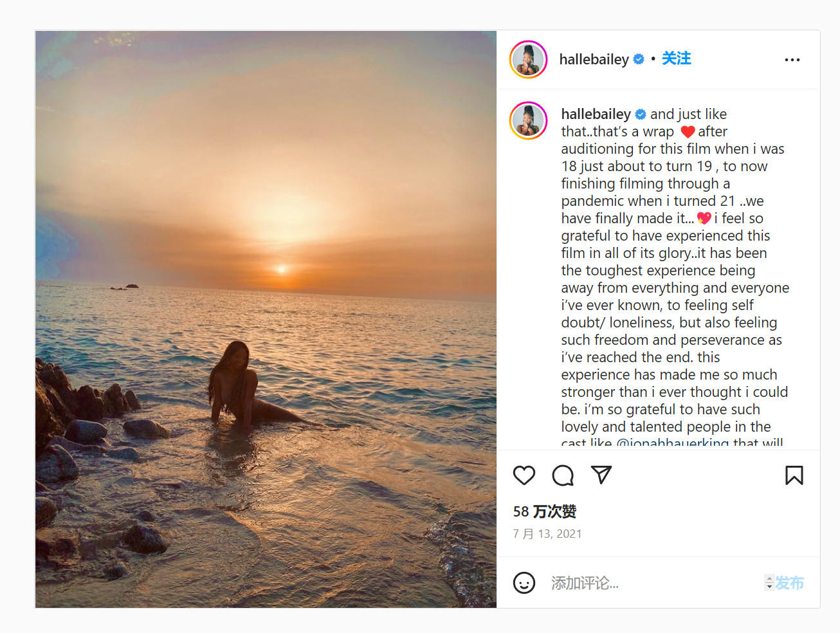840x633 pixels.
Task: Like the post with the heart icon
Action: point(524,475)
